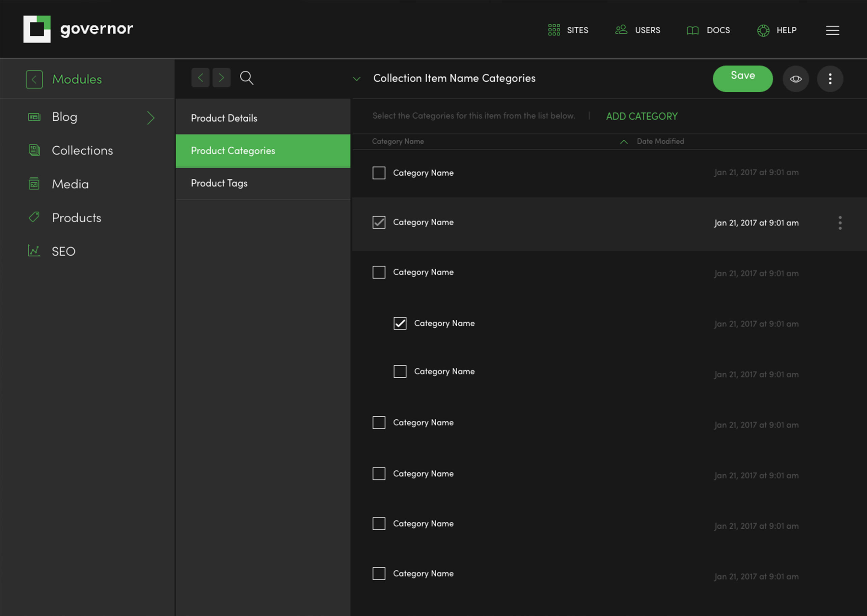
Task: Click the search magnifier icon
Action: pos(246,78)
